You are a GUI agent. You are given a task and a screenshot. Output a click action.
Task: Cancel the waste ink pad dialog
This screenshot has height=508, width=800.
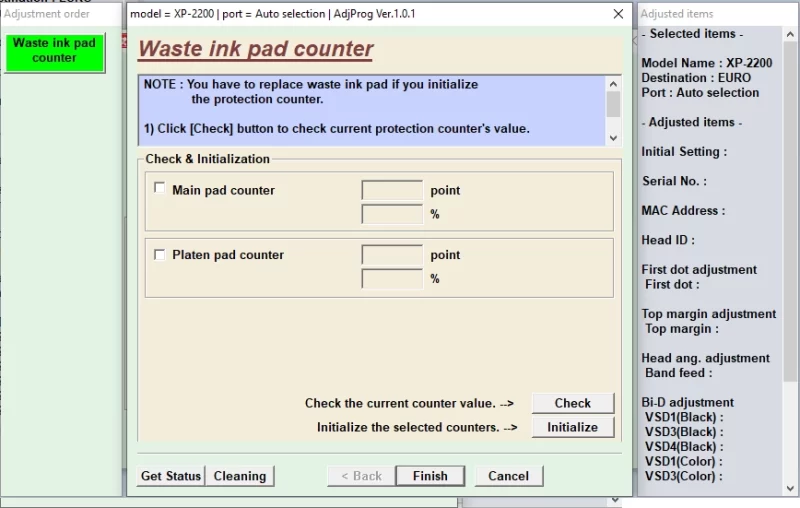[509, 476]
